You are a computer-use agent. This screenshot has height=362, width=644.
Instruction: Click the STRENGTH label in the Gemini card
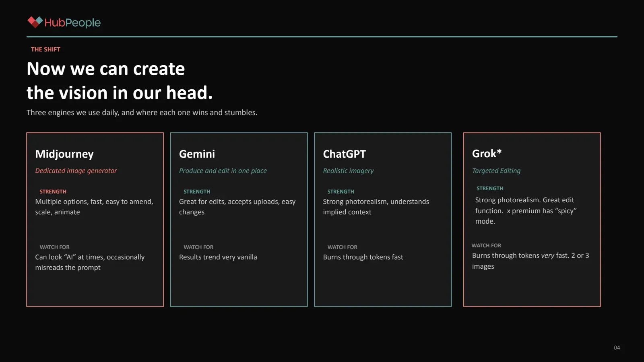(197, 192)
